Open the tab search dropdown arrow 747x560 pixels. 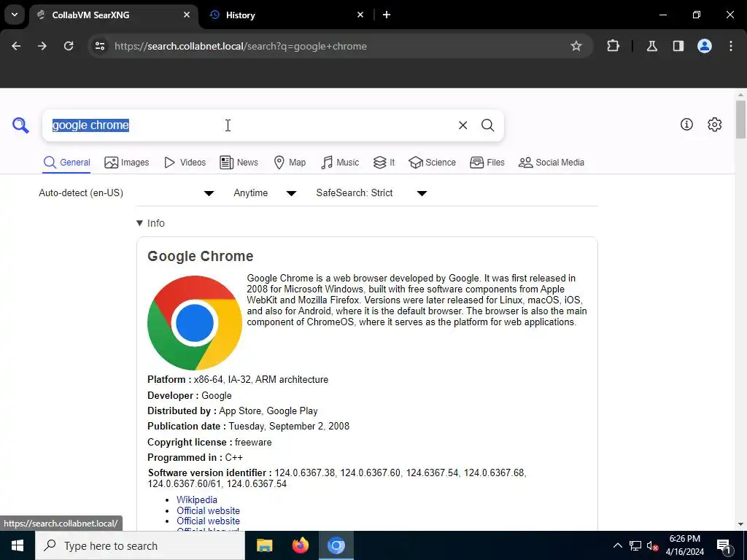coord(15,15)
